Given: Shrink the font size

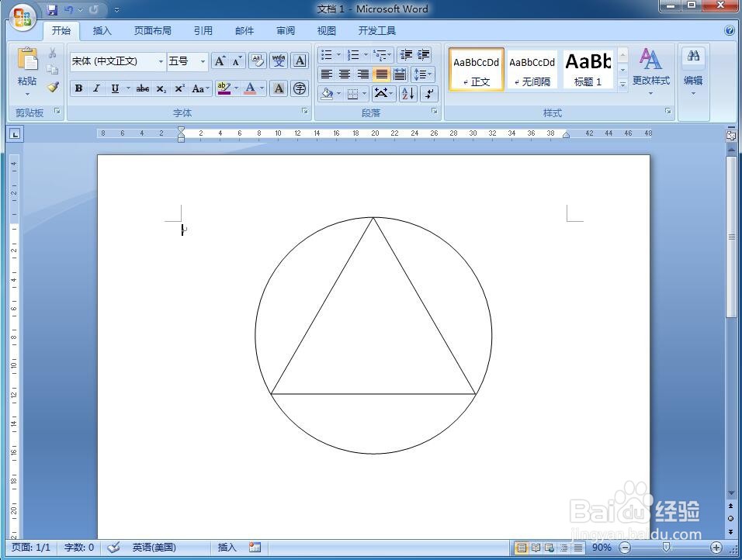Looking at the screenshot, I should (237, 61).
